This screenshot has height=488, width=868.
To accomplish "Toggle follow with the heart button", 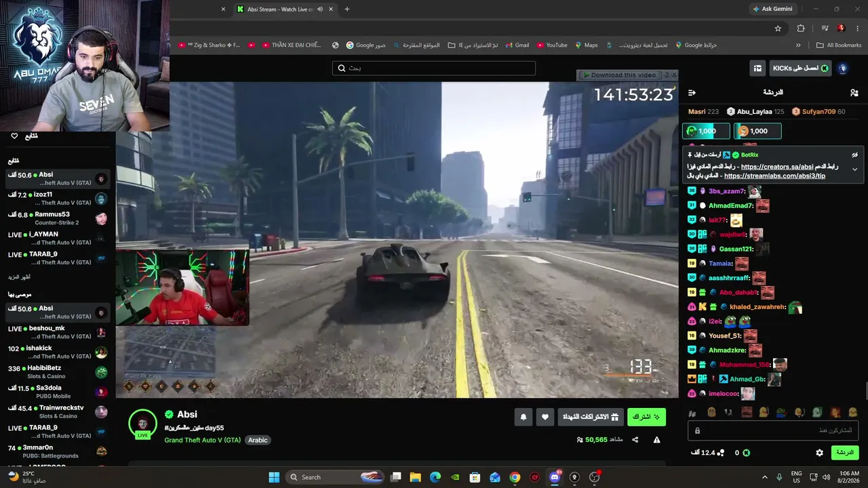I will pos(545,417).
